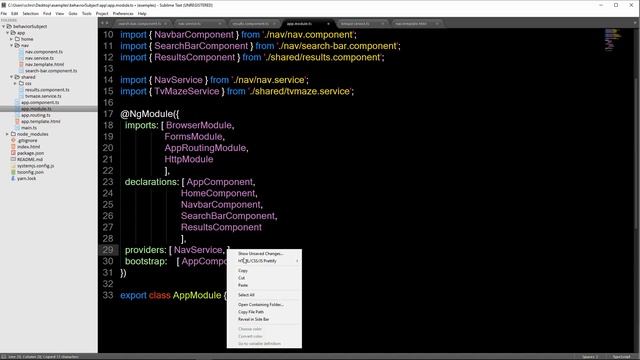Open tvmaze.service.ts in the sidebar
The height and width of the screenshot is (360, 640).
43,96
